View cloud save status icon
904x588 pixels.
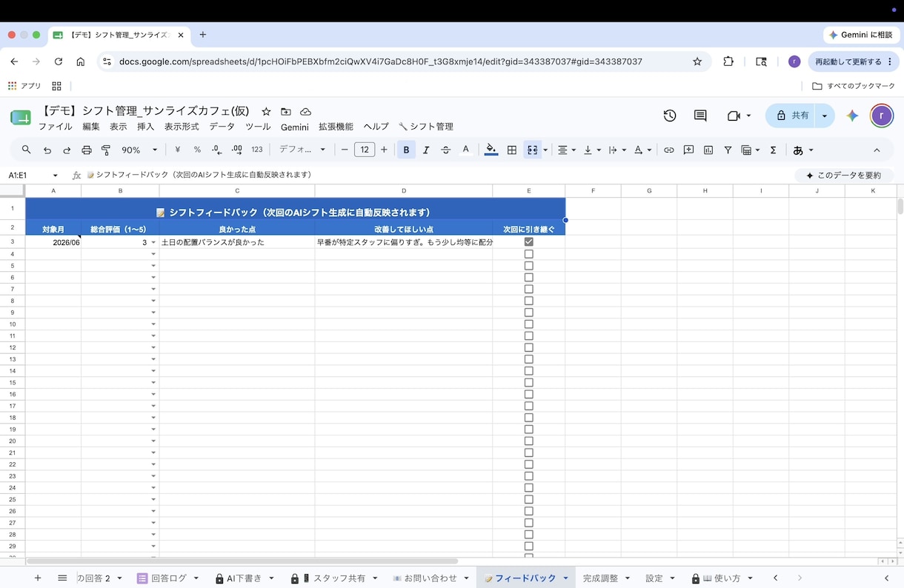point(305,112)
